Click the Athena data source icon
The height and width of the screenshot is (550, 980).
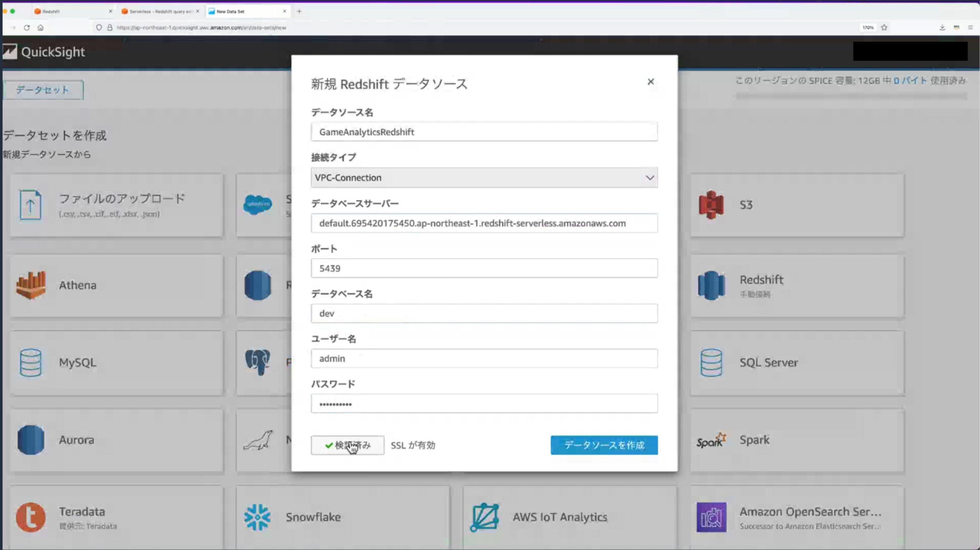(31, 285)
